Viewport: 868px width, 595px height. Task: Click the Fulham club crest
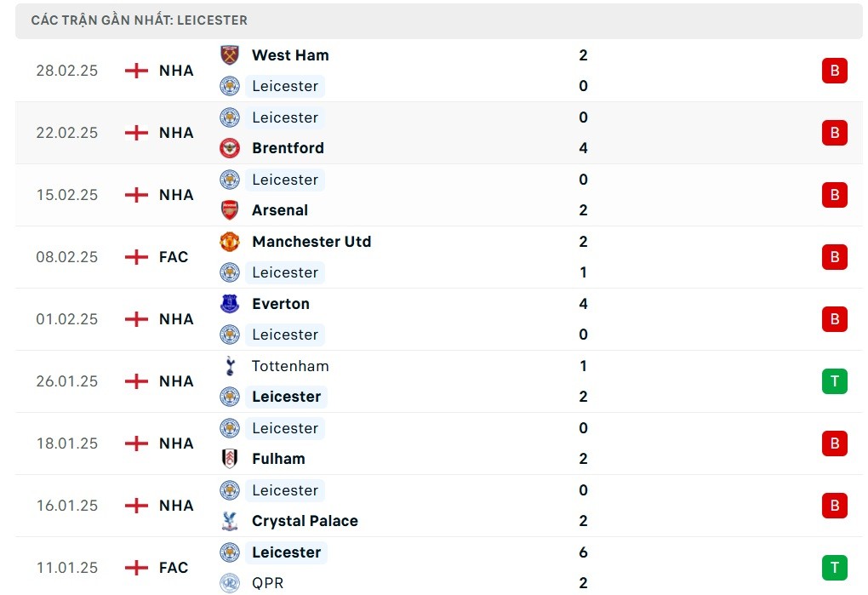coord(230,459)
